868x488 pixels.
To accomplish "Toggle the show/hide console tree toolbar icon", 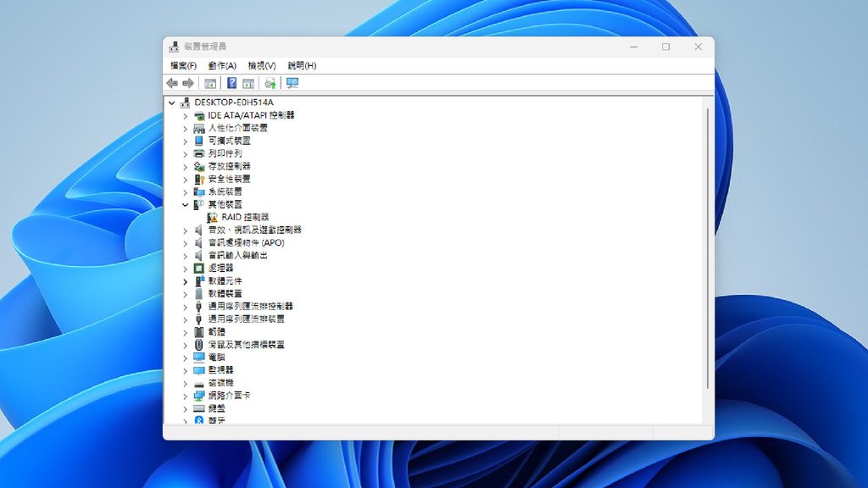I will tap(210, 83).
